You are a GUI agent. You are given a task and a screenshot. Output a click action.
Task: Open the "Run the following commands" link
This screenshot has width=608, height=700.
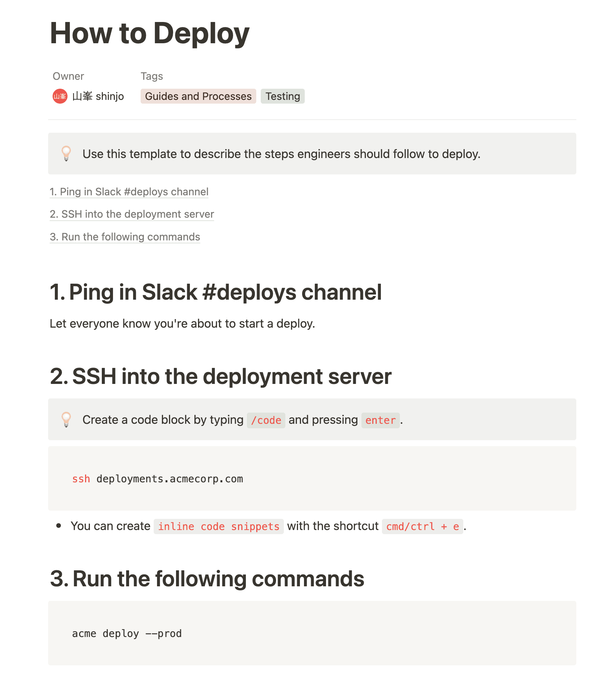(125, 237)
